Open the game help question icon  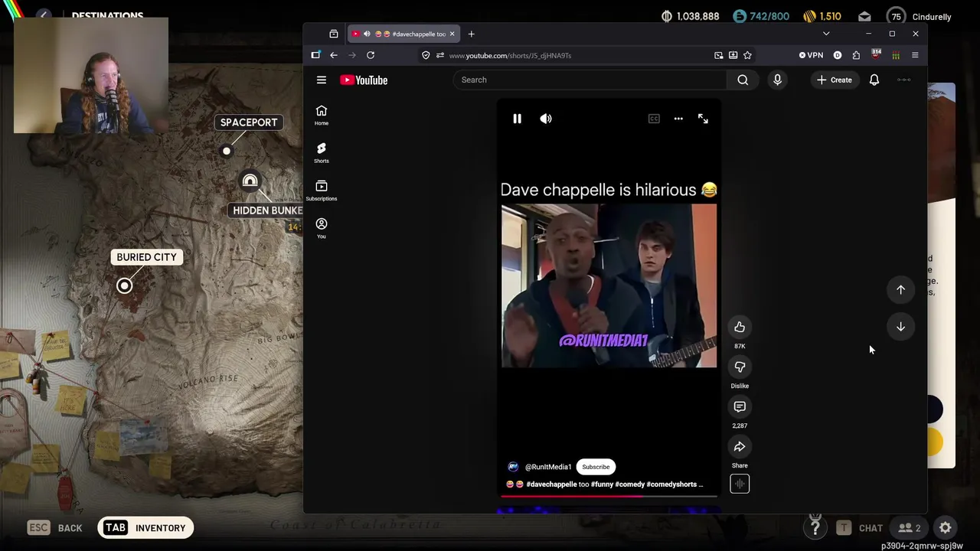pos(815,528)
